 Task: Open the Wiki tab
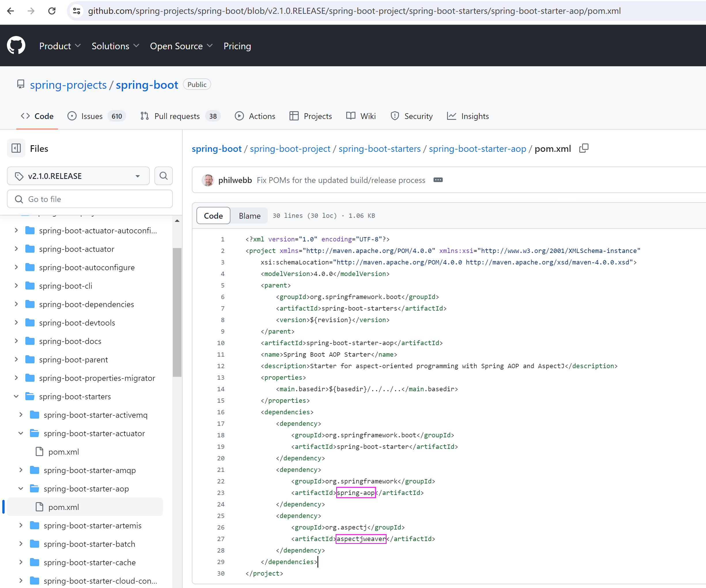(361, 116)
